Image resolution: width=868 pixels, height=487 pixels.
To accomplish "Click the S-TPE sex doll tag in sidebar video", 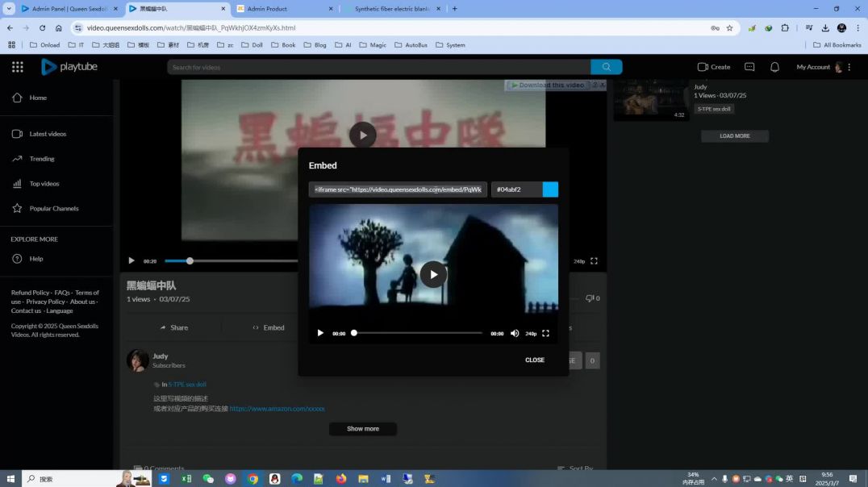I will point(714,109).
